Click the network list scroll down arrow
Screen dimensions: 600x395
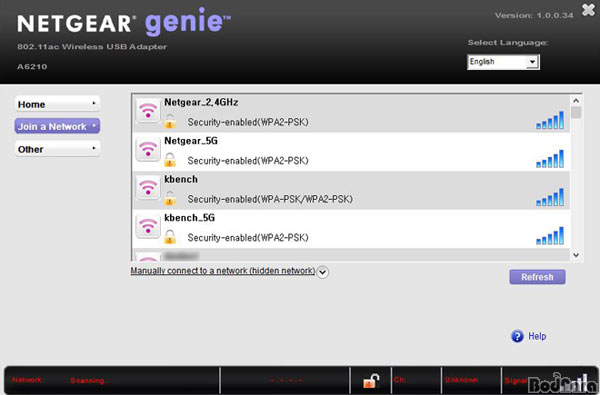coord(576,255)
